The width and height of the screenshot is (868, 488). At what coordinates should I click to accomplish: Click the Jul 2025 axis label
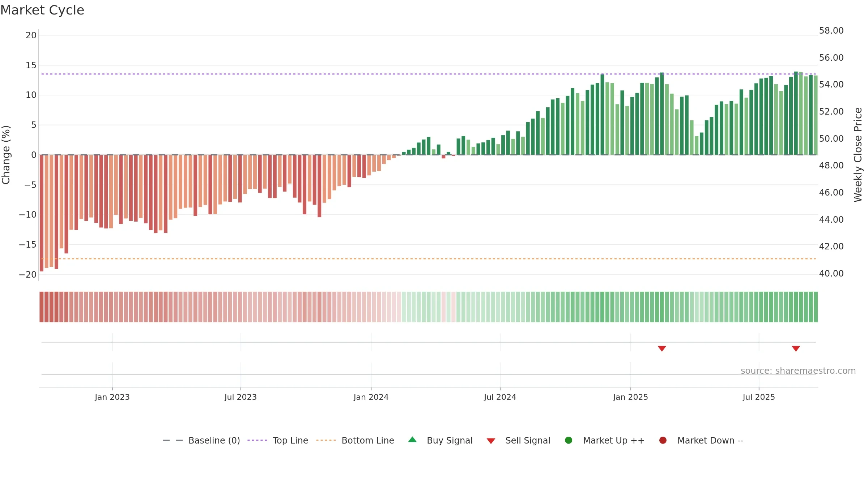click(x=759, y=397)
